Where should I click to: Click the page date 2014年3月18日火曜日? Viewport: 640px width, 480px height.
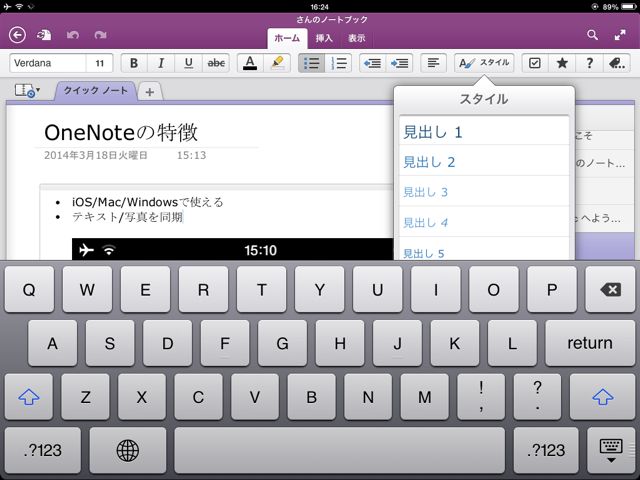[96, 156]
